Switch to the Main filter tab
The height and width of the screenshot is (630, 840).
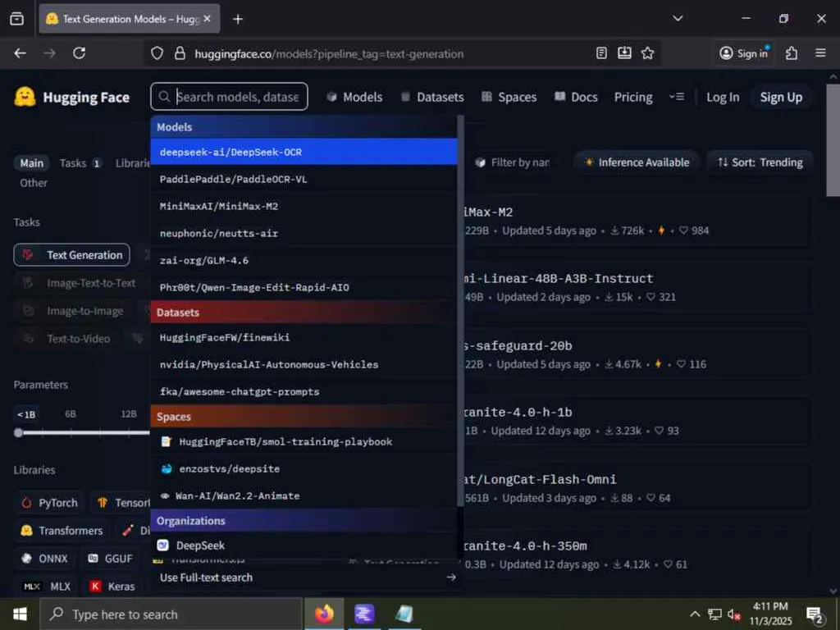[32, 163]
